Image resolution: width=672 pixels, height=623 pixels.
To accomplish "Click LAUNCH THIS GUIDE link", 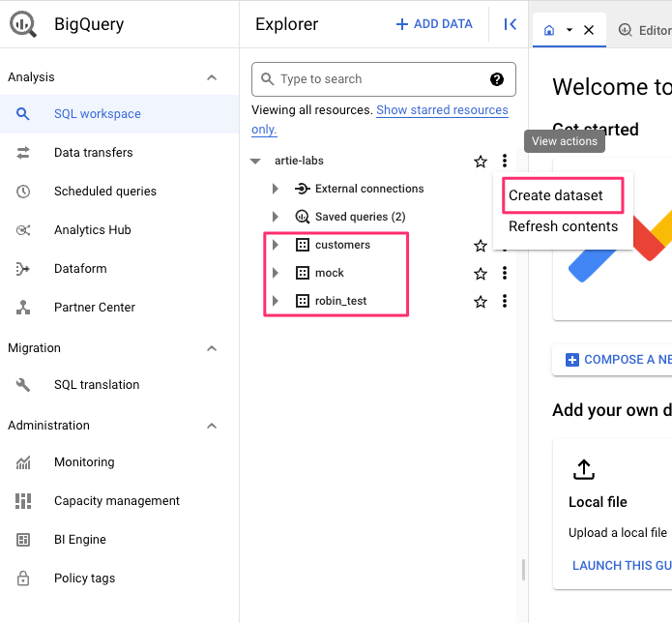I will tap(622, 566).
